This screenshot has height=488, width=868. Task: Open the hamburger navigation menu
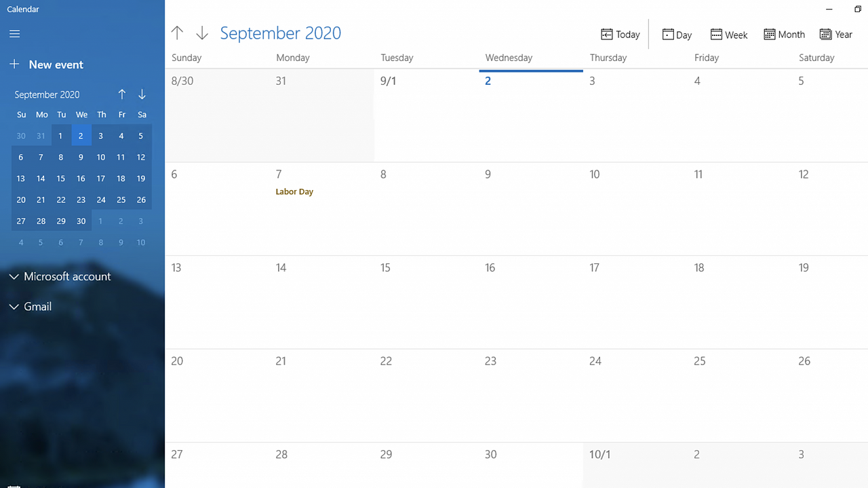point(14,34)
